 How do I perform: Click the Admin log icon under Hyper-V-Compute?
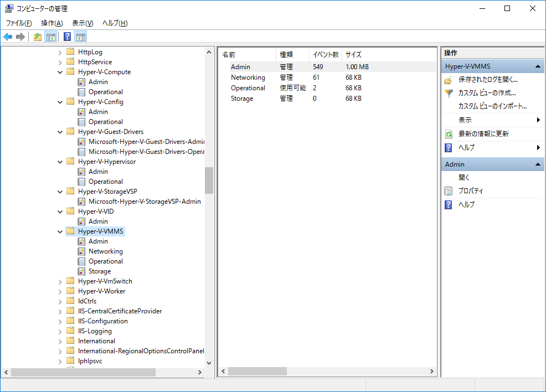(81, 82)
